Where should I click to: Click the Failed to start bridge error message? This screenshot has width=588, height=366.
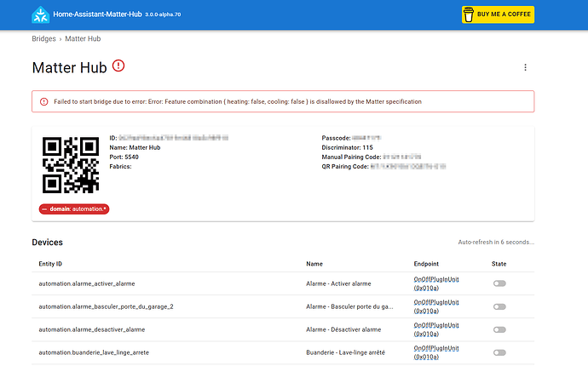[x=238, y=101]
